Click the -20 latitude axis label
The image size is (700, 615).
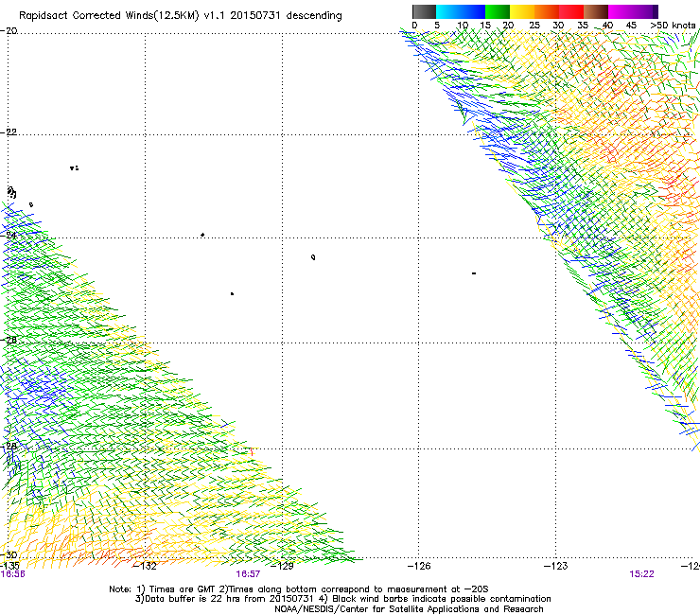9,31
